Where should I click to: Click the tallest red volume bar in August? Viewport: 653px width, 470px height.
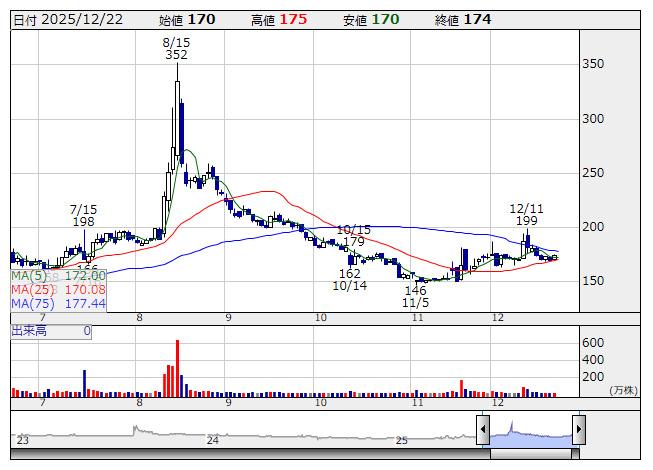pyautogui.click(x=177, y=368)
